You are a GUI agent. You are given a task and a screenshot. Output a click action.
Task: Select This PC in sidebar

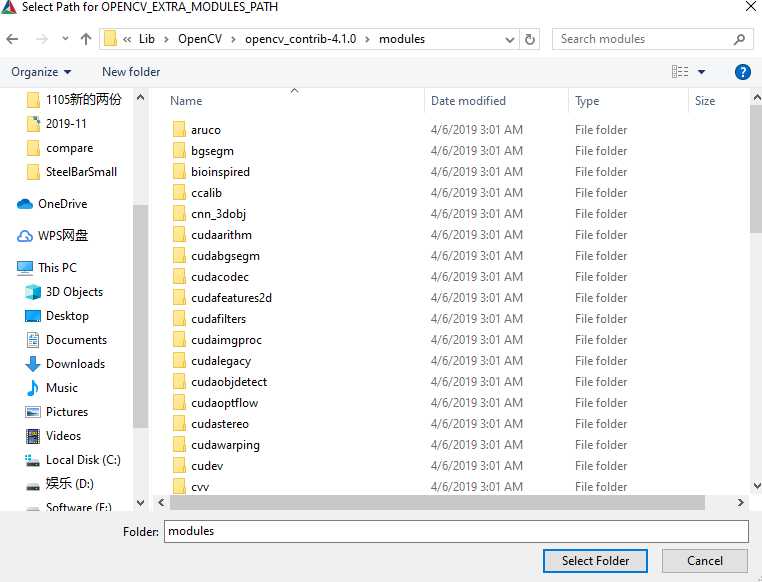coord(57,268)
